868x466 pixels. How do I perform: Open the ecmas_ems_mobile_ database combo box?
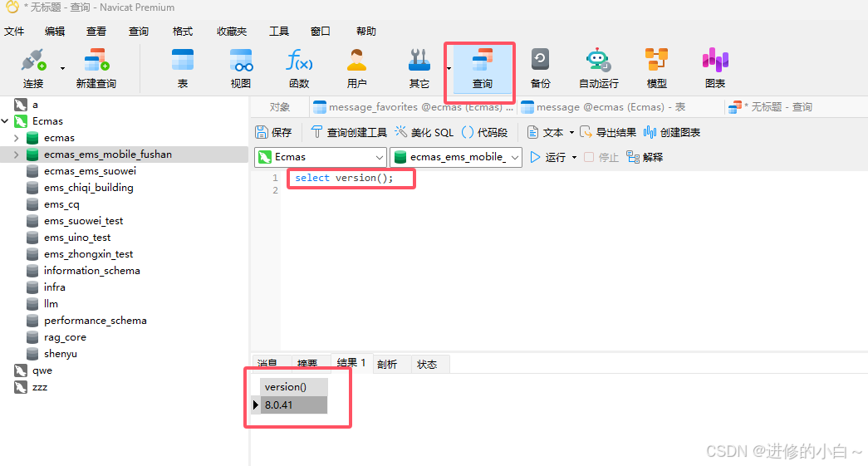coord(456,157)
